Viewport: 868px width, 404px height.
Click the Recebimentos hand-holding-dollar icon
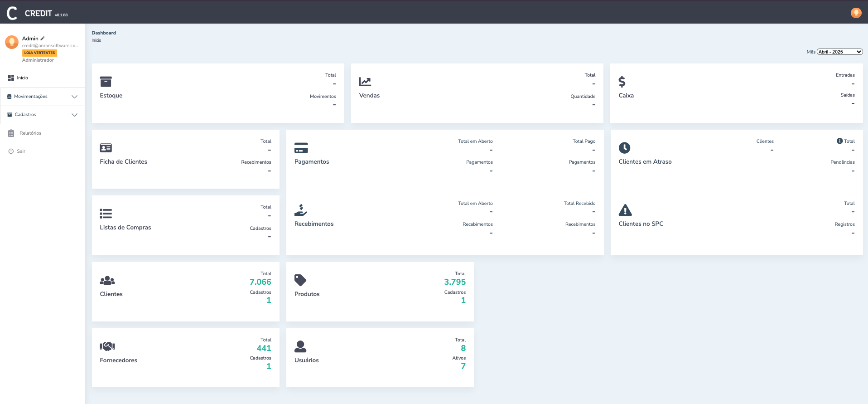pyautogui.click(x=301, y=210)
